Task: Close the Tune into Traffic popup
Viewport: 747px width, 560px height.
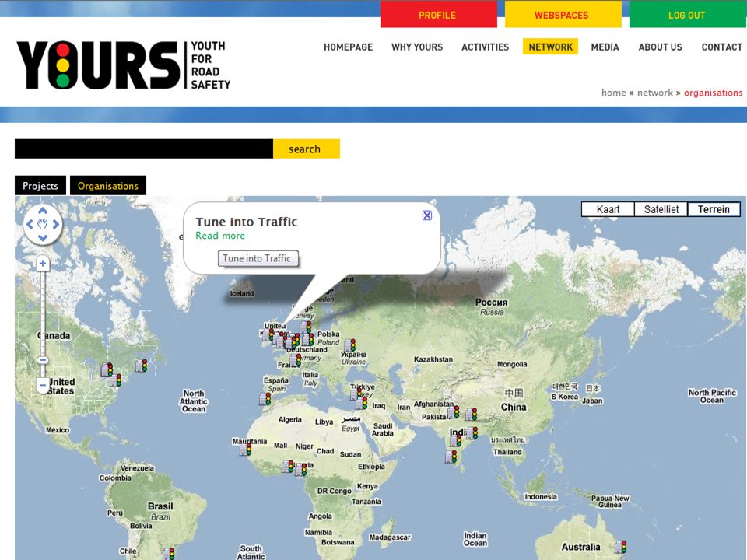Action: pyautogui.click(x=427, y=215)
